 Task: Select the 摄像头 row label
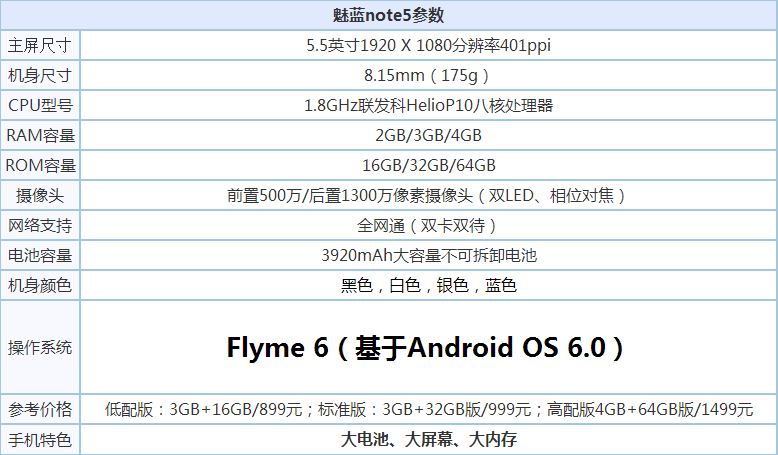(x=40, y=195)
